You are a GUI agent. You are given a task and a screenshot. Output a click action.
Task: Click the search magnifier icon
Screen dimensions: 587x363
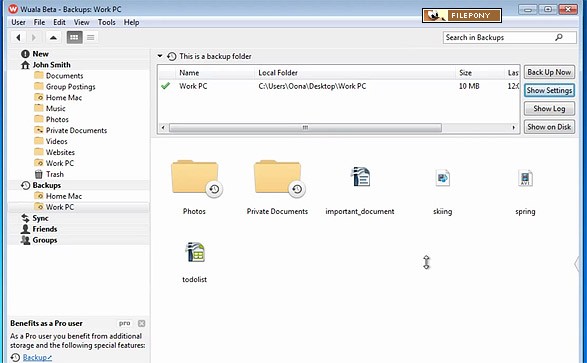(559, 37)
